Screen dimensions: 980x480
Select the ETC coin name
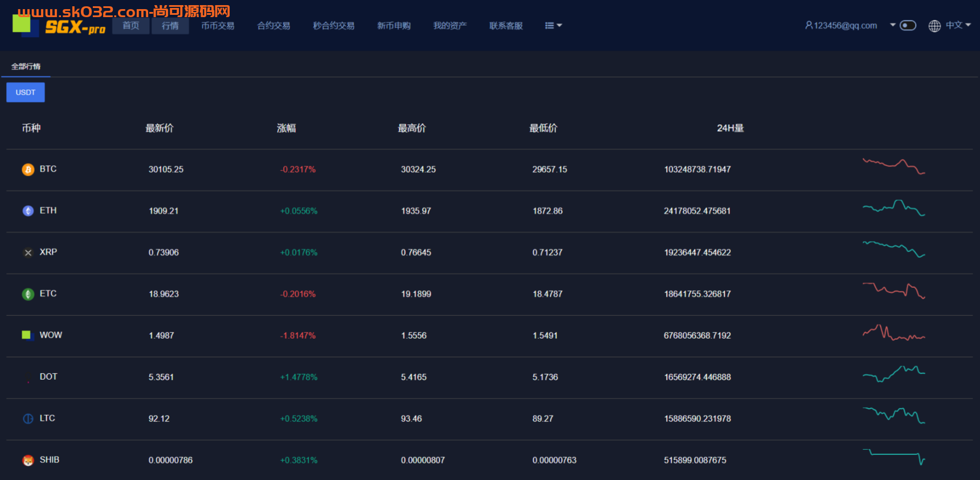(48, 294)
